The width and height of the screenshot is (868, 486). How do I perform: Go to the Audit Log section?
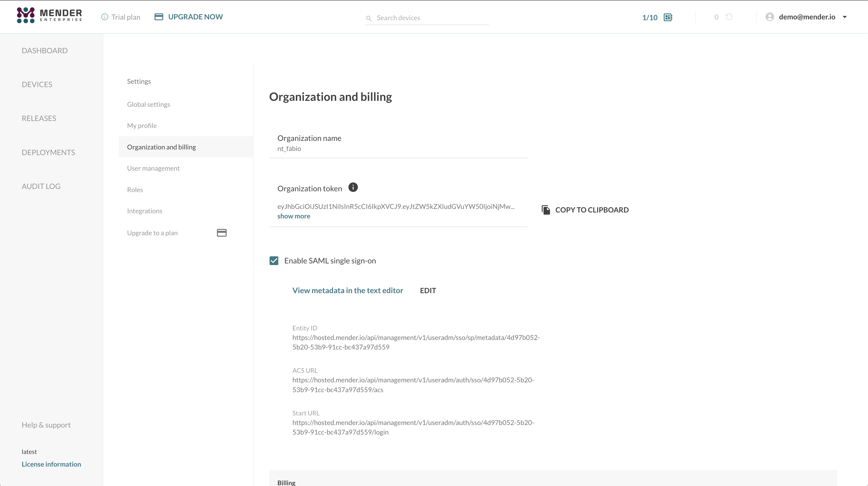click(41, 186)
